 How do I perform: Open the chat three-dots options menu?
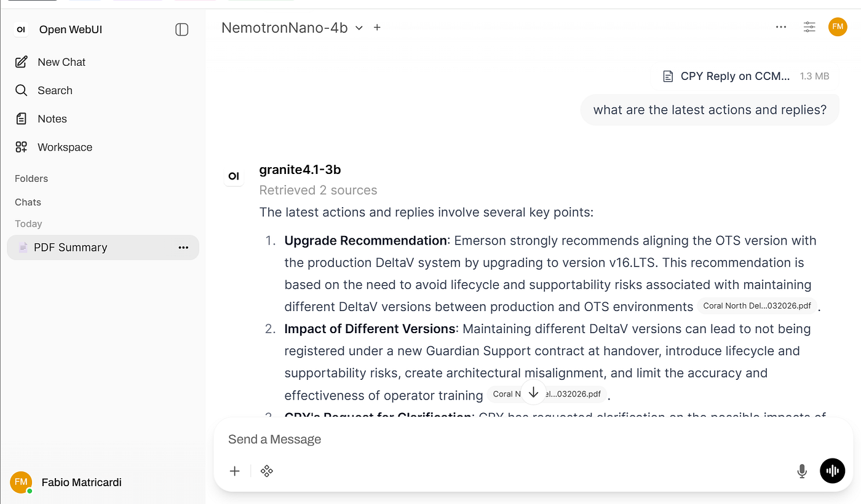[x=781, y=27]
